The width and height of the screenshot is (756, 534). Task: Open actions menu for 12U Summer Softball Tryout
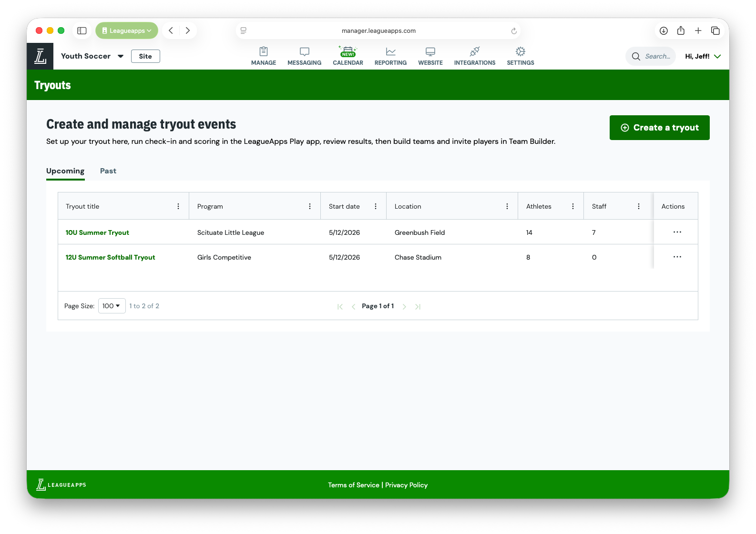pos(677,257)
